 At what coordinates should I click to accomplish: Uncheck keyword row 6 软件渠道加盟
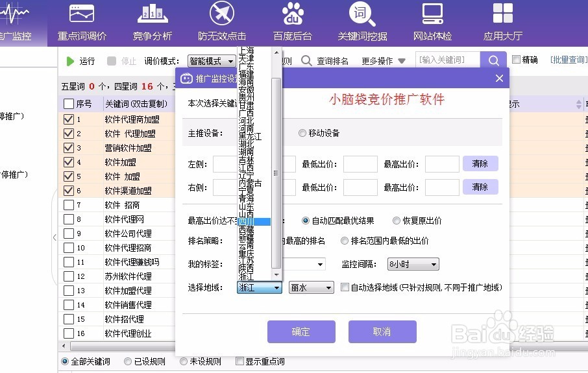click(69, 191)
